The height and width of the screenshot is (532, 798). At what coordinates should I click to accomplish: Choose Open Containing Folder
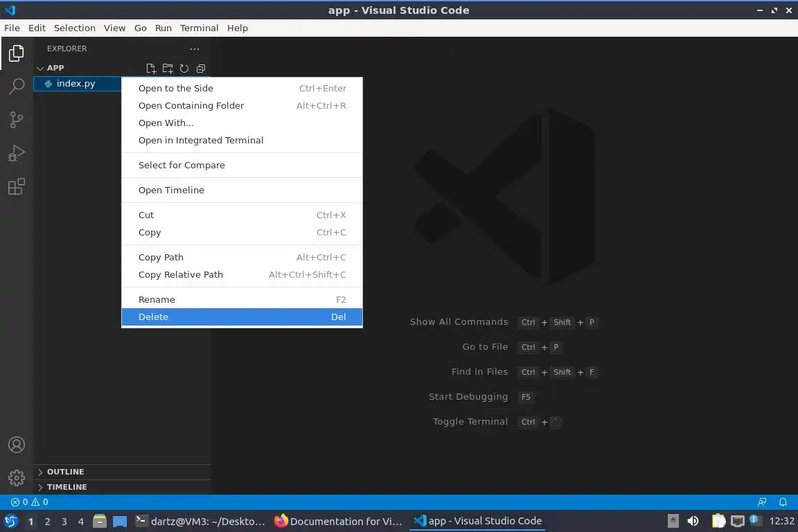click(242, 105)
